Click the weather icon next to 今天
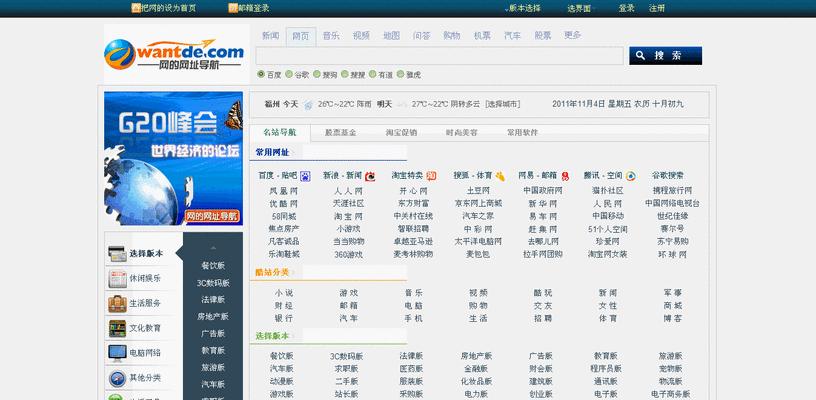 (308, 105)
